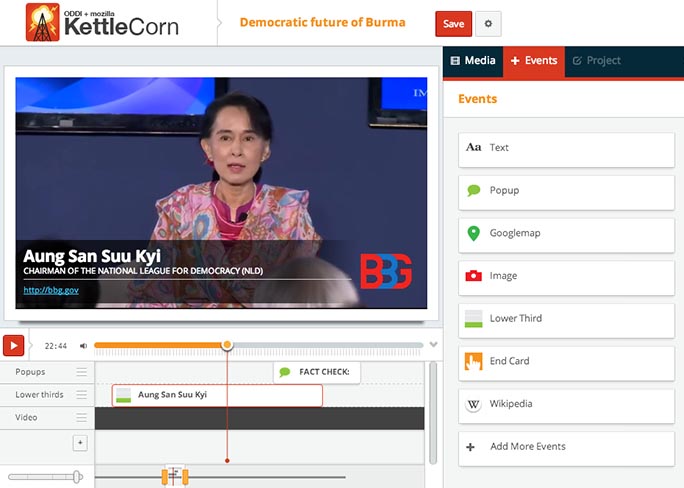
Task: Click the video preview frame
Action: [x=221, y=193]
